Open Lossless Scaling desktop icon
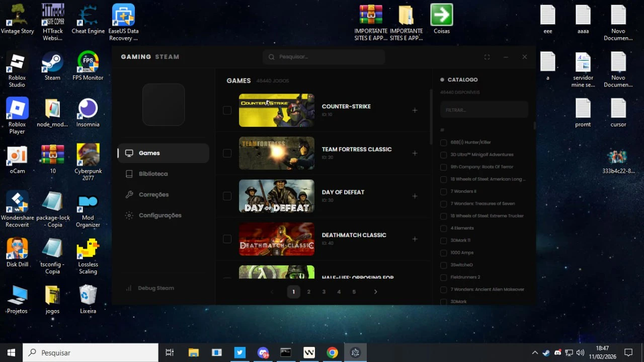 click(88, 256)
